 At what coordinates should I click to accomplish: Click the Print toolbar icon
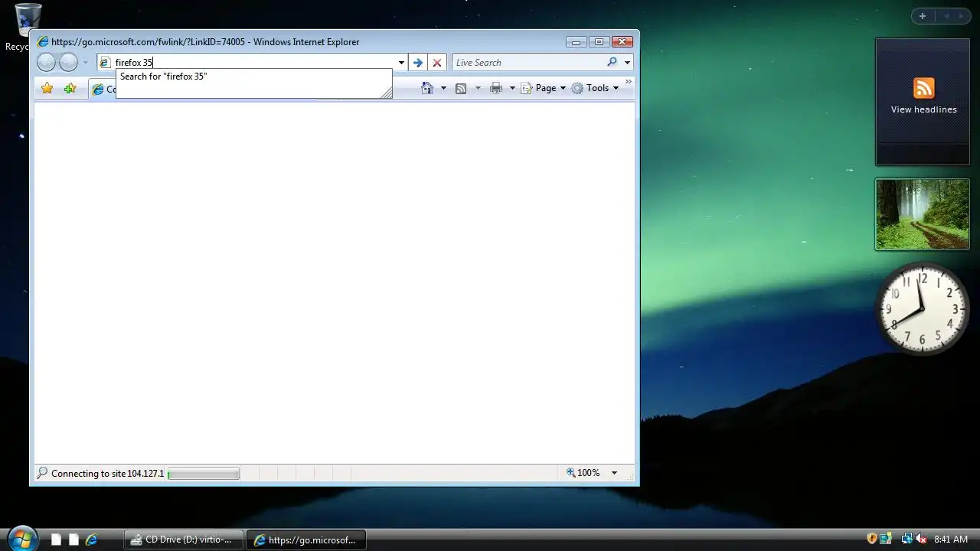(496, 88)
